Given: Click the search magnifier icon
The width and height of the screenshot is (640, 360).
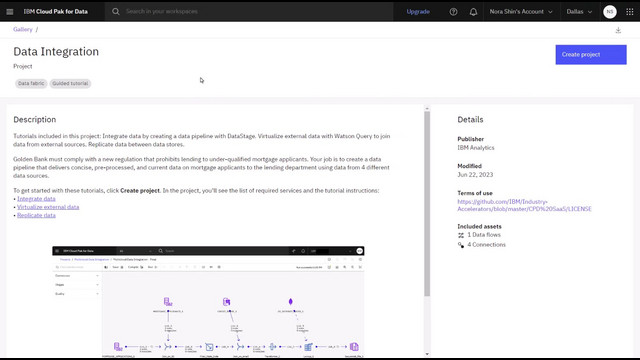Looking at the screenshot, I should tap(116, 11).
